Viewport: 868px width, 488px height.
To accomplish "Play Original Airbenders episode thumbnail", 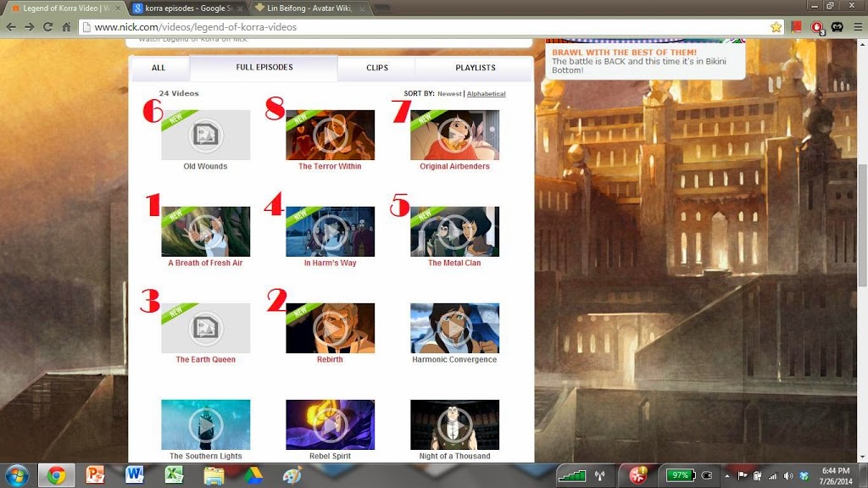I will [x=454, y=135].
